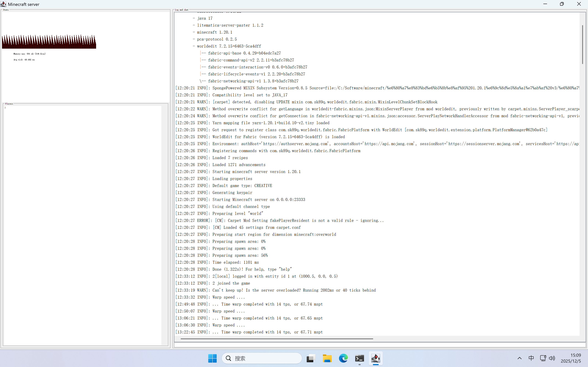Click the log horizontal scrollbar thumb
588x367 pixels.
[277, 339]
